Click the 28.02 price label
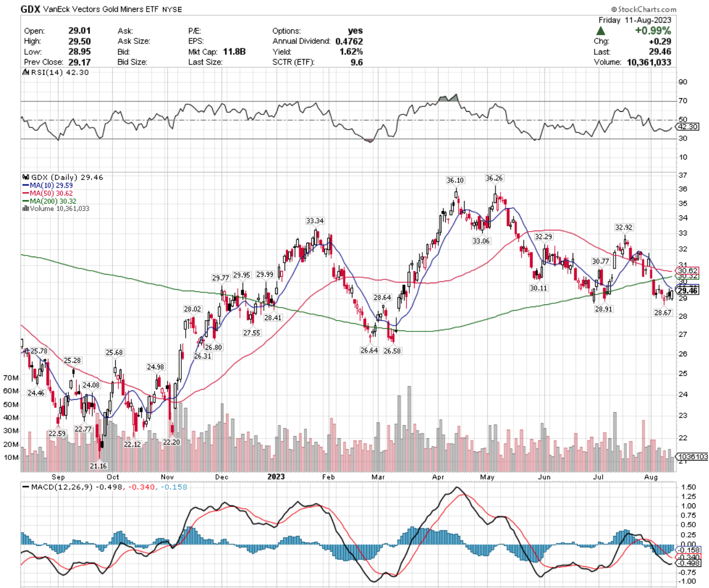The width and height of the screenshot is (709, 588). pyautogui.click(x=192, y=309)
